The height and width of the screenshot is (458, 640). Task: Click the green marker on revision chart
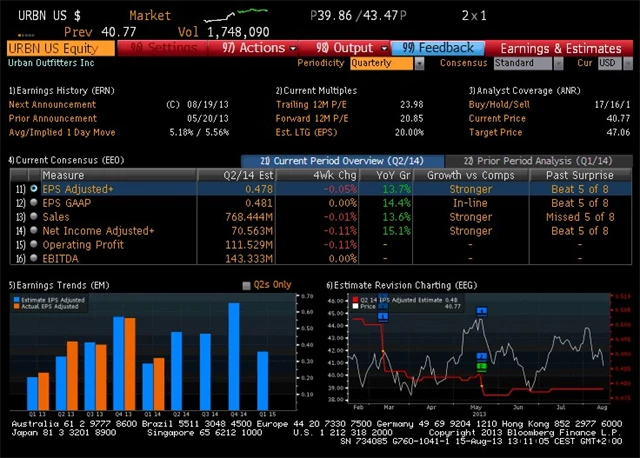click(481, 367)
